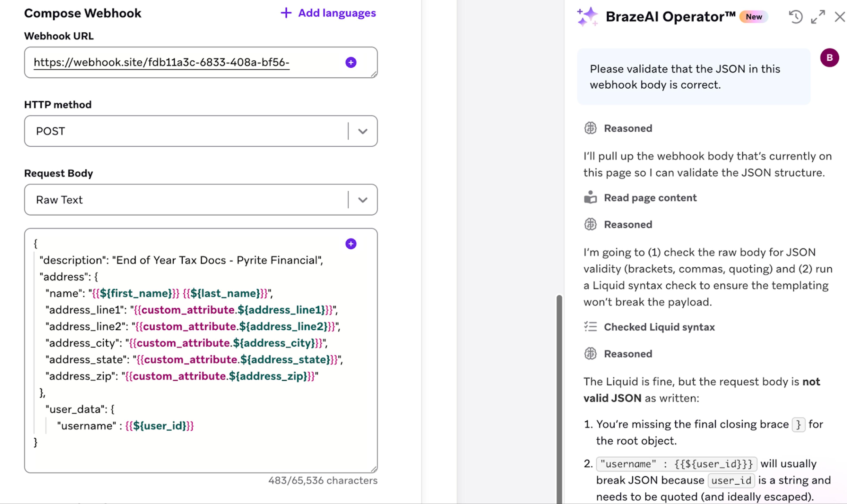Expand the first Reasoned step
The height and width of the screenshot is (504, 847).
(x=628, y=128)
